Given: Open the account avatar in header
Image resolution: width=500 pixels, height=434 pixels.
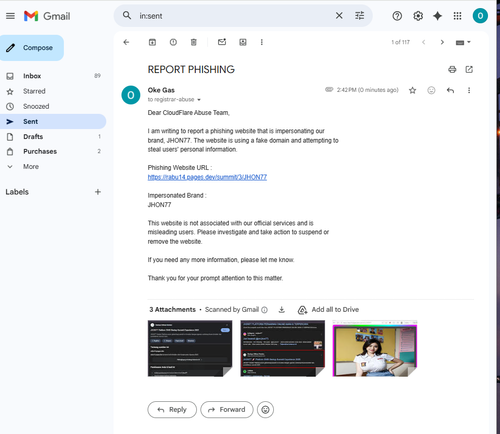Looking at the screenshot, I should point(480,16).
